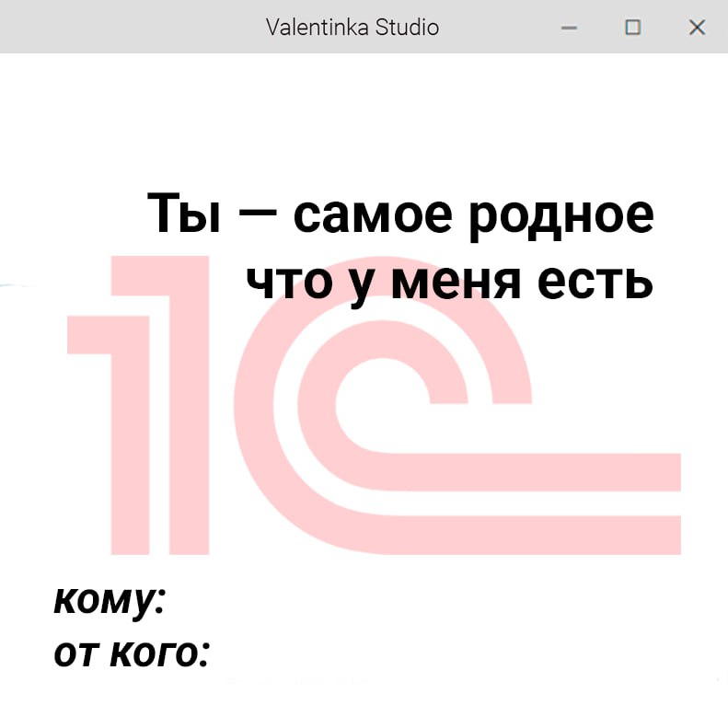Close the Valentinka Studio window
Screen dimensions: 728x728
coord(697,28)
